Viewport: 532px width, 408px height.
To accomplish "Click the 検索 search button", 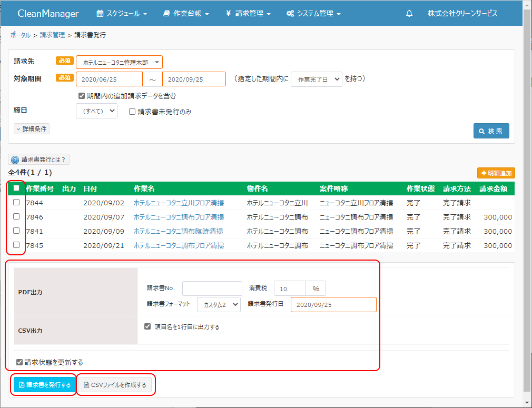I will (491, 131).
